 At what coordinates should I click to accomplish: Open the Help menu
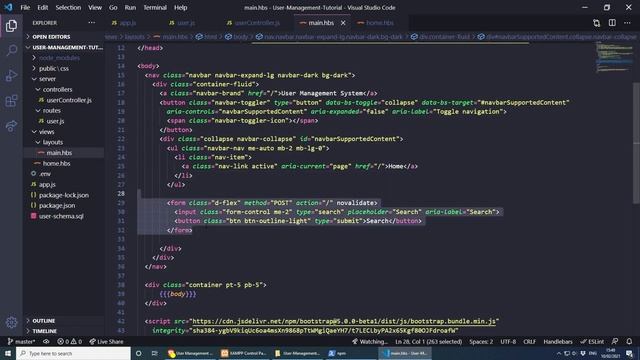(x=180, y=7)
